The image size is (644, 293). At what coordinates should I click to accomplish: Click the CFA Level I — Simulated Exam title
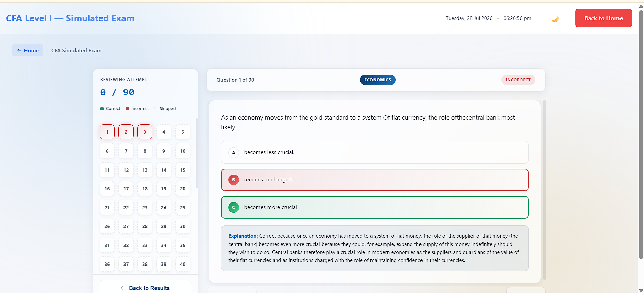coord(70,18)
